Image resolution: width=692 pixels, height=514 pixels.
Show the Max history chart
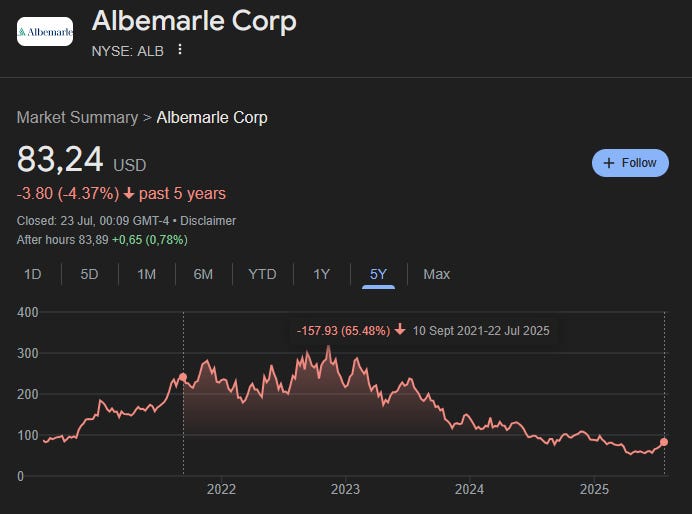436,274
